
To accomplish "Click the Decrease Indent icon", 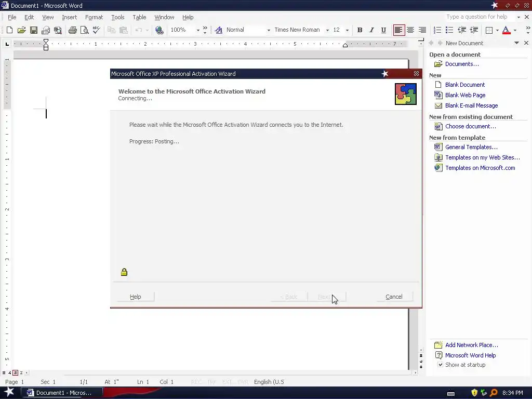I will coord(462,30).
